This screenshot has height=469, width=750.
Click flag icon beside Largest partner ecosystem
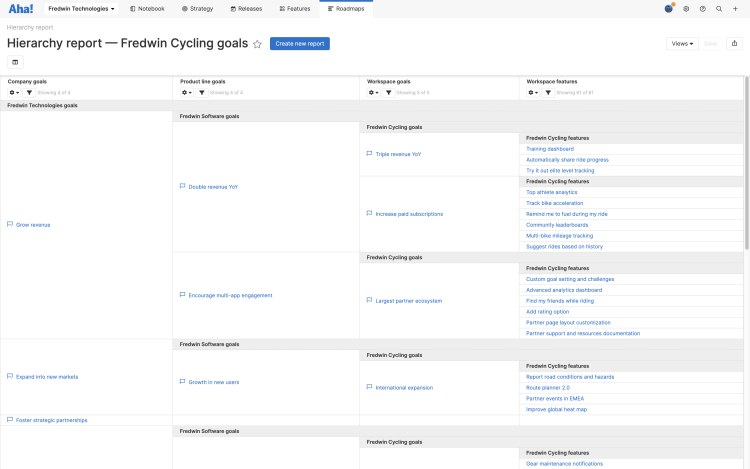point(369,300)
